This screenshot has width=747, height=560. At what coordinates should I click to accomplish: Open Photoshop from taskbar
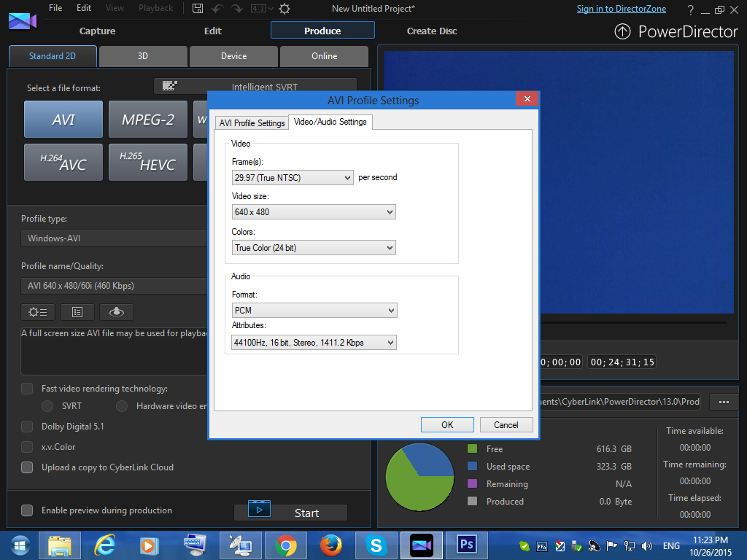467,544
